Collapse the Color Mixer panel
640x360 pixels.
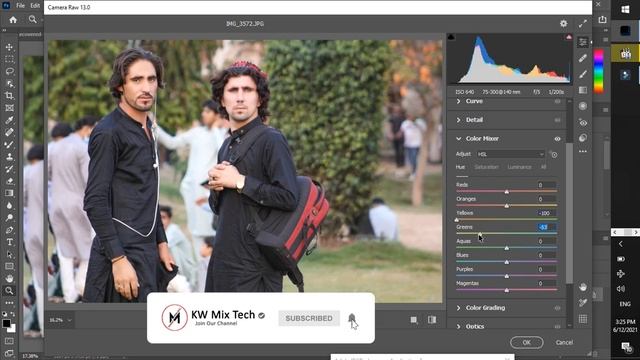tap(458, 139)
